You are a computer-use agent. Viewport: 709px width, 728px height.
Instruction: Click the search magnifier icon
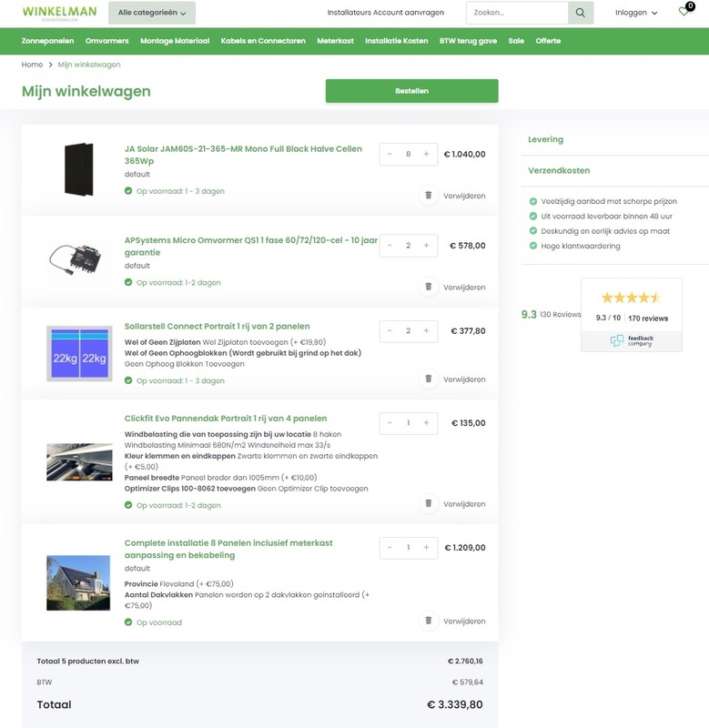click(581, 13)
